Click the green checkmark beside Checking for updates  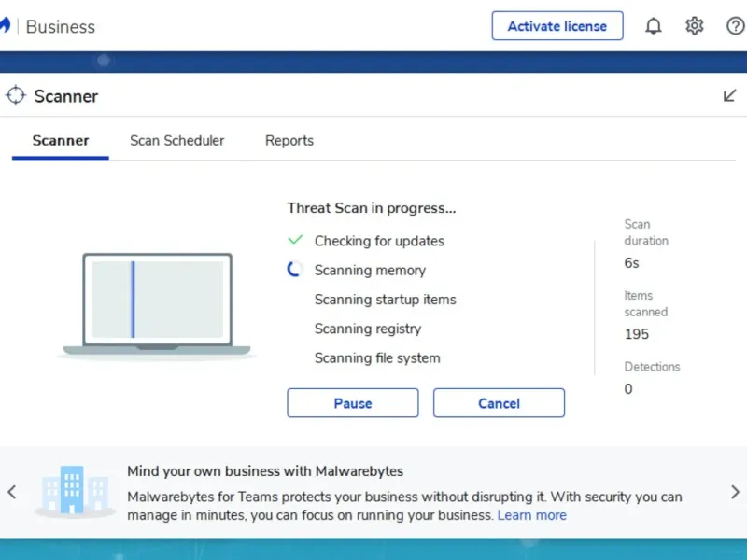click(x=295, y=240)
